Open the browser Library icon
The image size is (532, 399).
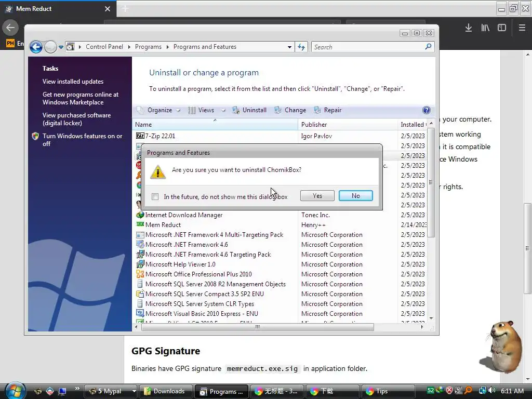click(x=485, y=28)
